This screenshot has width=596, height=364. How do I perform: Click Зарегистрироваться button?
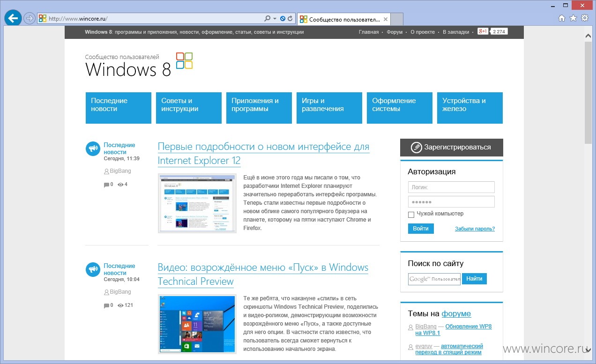[452, 147]
